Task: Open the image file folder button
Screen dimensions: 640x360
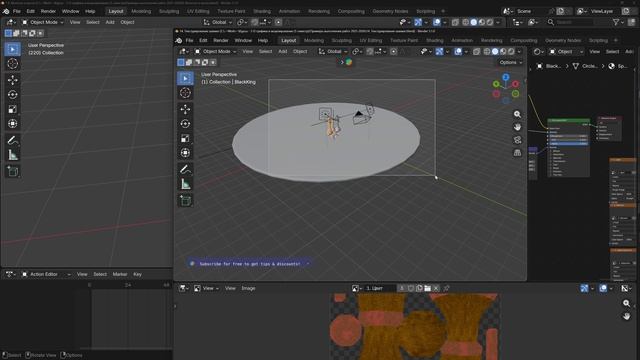Action: tap(427, 288)
